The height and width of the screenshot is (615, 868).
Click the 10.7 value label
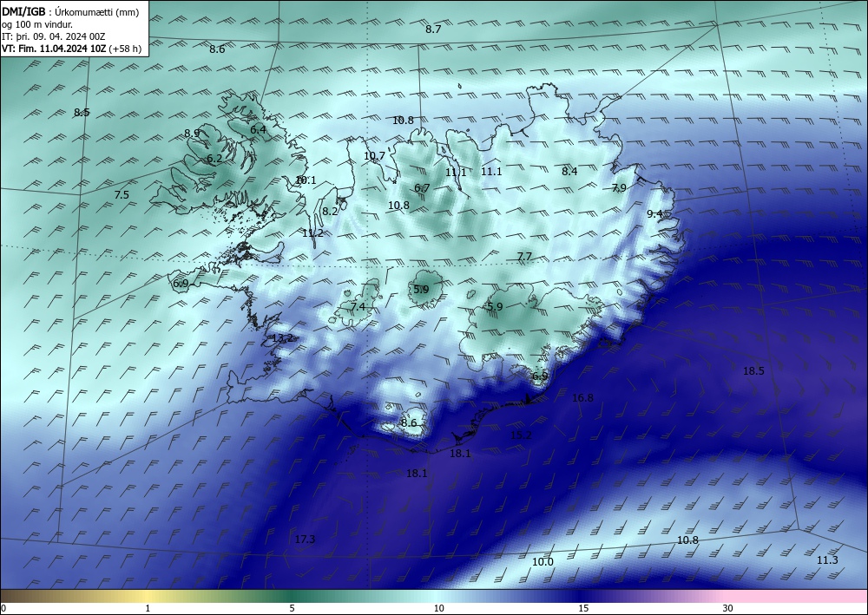[374, 156]
